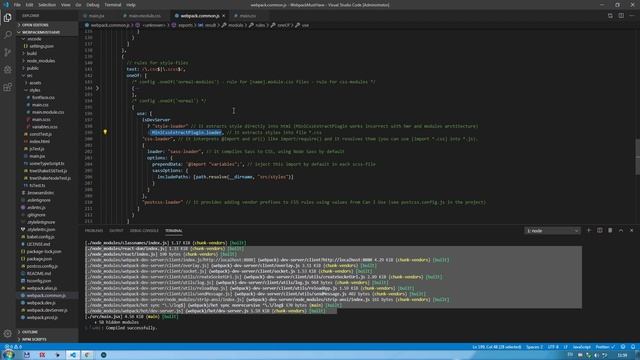The width and height of the screenshot is (640, 360).
Task: Click the line and column status entry
Action: pyautogui.click(x=497, y=347)
